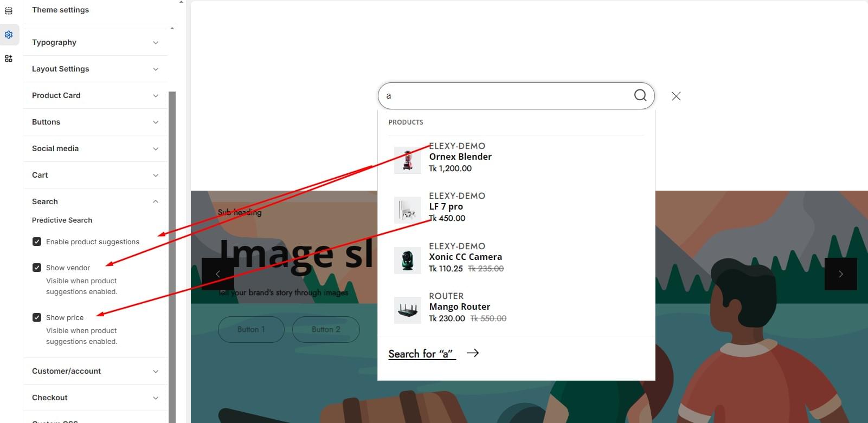
Task: Click the Predictive Search subheading
Action: (x=62, y=220)
